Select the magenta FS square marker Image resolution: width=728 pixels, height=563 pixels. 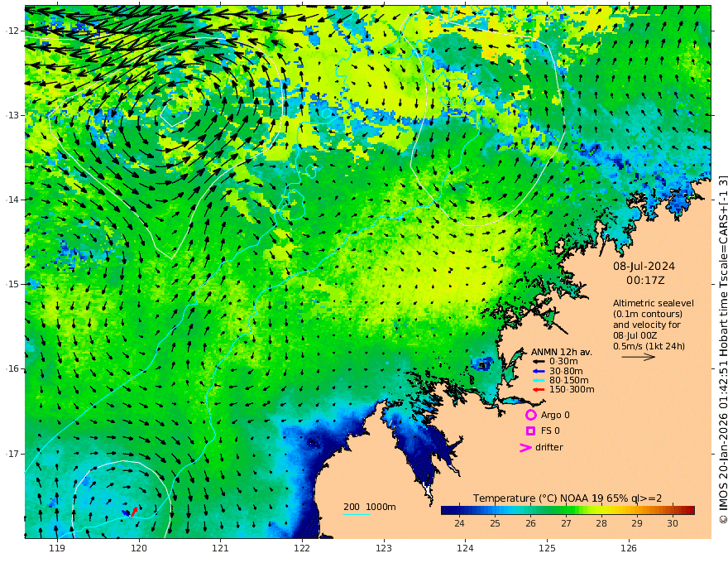(530, 431)
